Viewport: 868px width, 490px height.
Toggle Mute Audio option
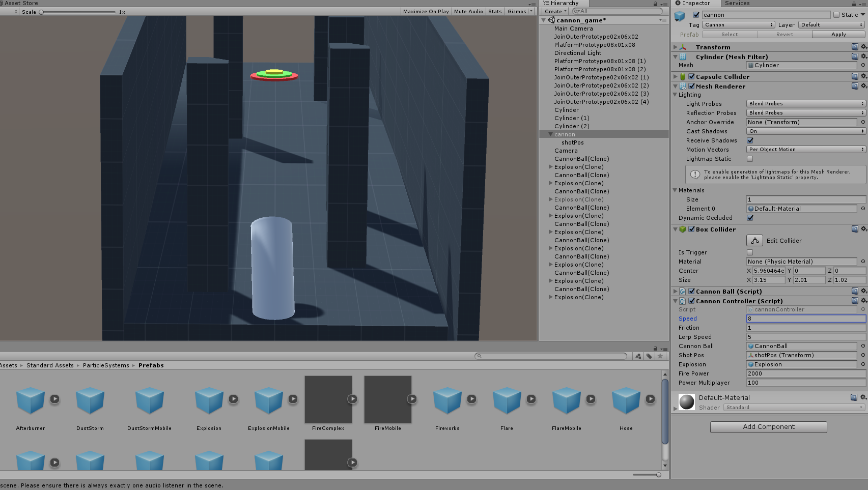point(468,11)
